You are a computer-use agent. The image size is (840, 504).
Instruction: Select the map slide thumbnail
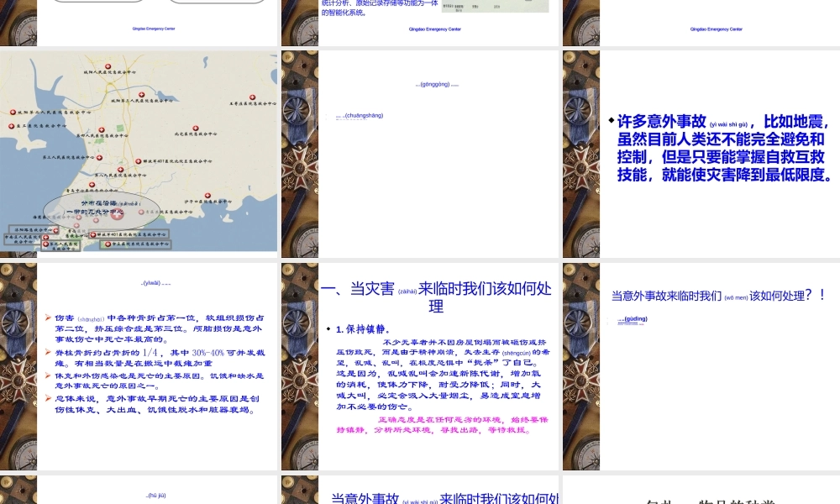(139, 151)
